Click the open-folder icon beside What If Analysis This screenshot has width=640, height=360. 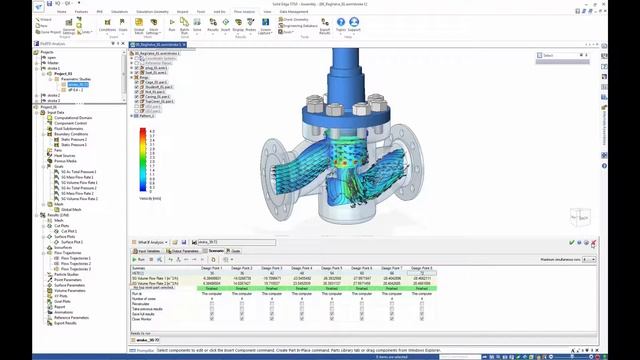[x=175, y=242]
